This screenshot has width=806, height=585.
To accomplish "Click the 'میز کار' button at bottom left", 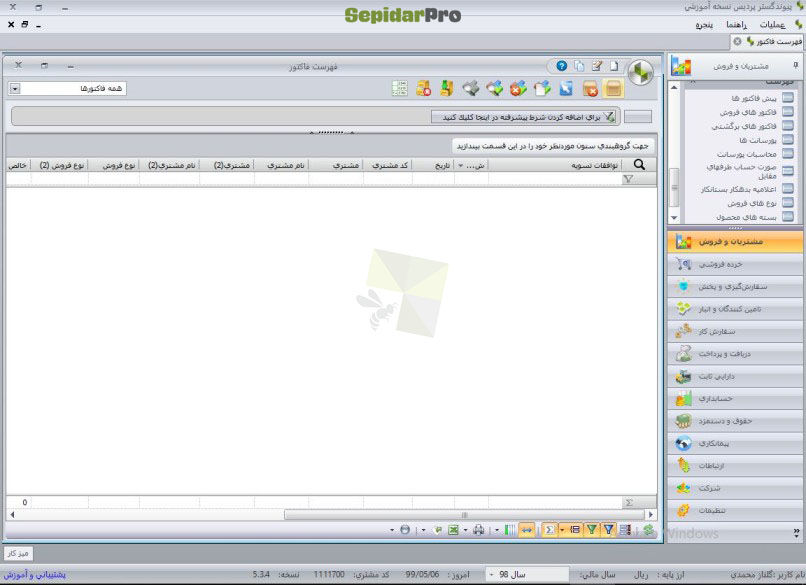I will click(18, 553).
